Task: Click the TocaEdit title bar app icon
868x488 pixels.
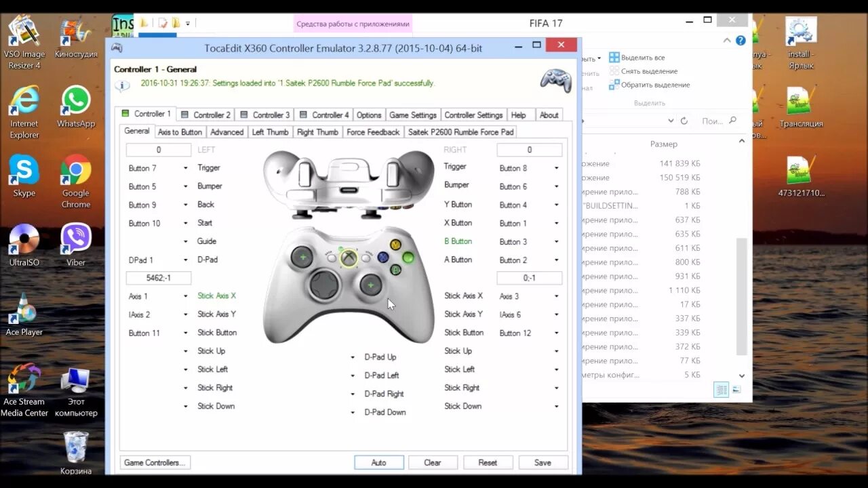Action: pos(117,47)
